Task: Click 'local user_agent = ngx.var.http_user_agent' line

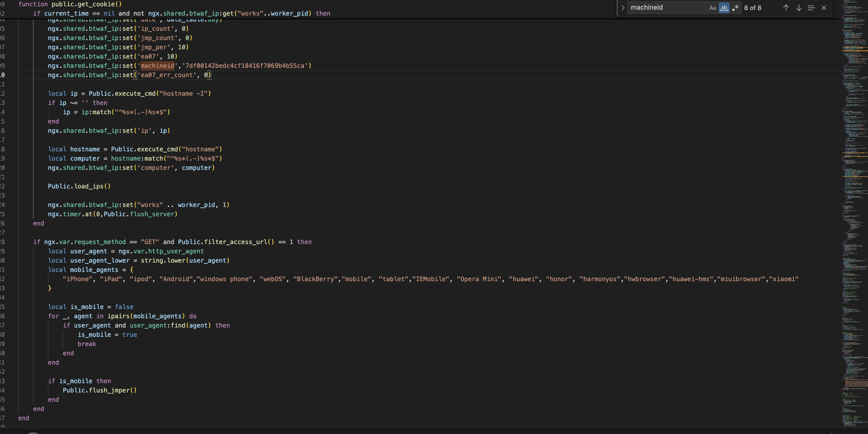Action: (x=126, y=251)
